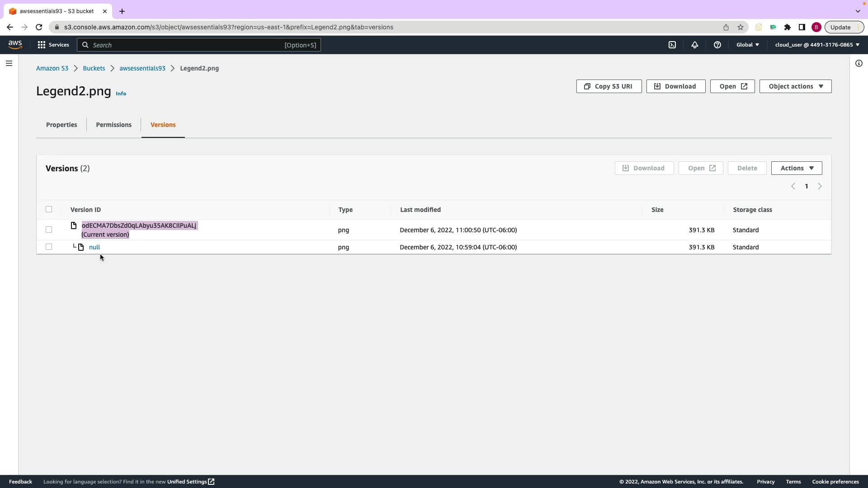This screenshot has height=488, width=868.
Task: Click the Copy S3 URI button
Action: (x=609, y=86)
